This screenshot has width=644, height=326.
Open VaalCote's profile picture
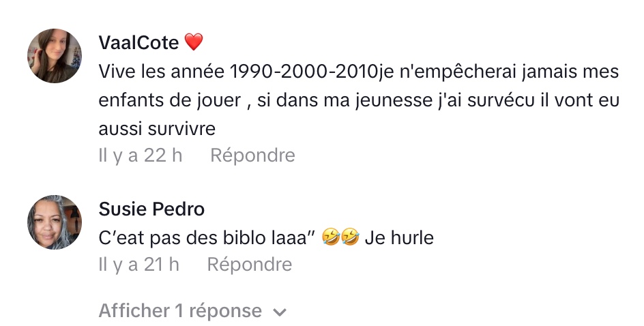click(55, 56)
